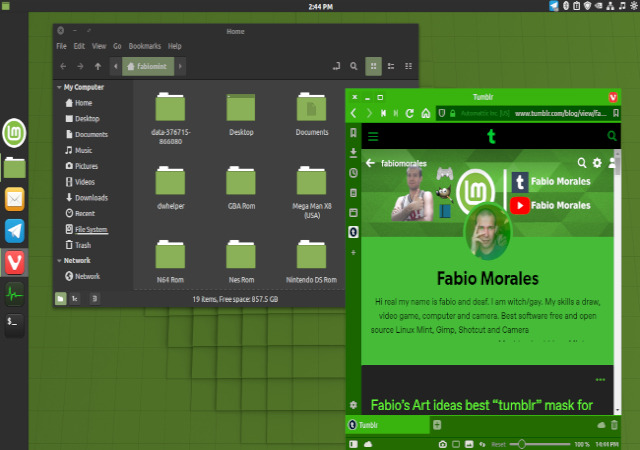Open File menu in file manager
Viewport: 640px width, 450px height.
(x=61, y=46)
